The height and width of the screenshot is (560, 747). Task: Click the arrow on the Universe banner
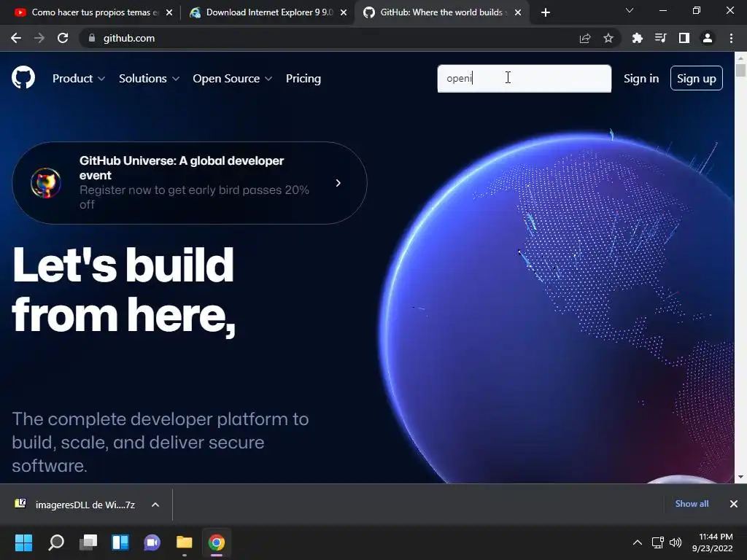pos(338,183)
